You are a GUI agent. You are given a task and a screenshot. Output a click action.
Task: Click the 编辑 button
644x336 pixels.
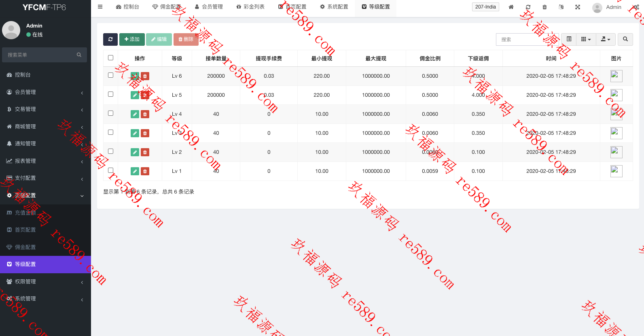click(x=159, y=39)
